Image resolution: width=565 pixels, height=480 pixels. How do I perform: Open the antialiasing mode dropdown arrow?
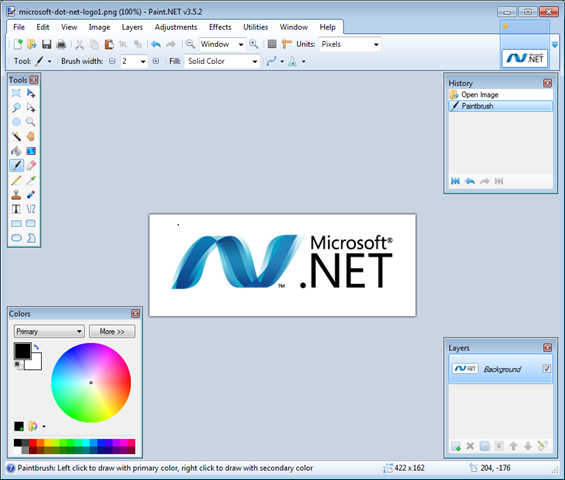(x=282, y=62)
